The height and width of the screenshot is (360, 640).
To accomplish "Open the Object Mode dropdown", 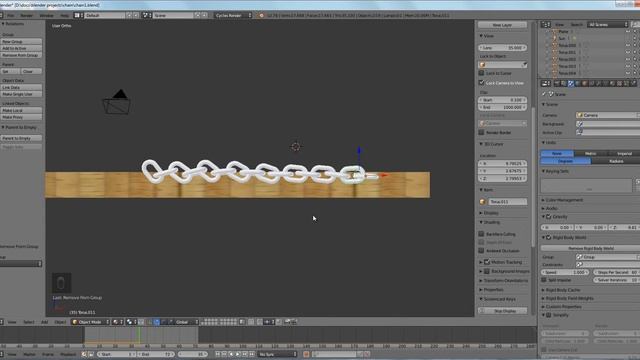I will tap(91, 322).
